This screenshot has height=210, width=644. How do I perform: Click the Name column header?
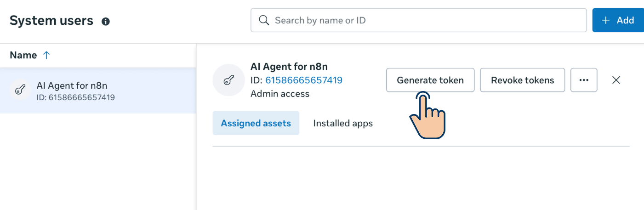(23, 55)
